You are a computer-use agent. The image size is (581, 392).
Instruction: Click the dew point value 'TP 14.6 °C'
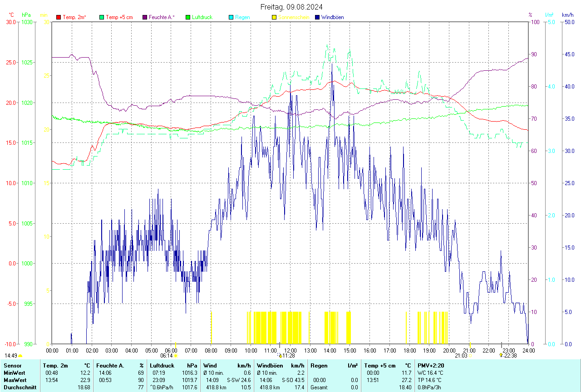430,380
